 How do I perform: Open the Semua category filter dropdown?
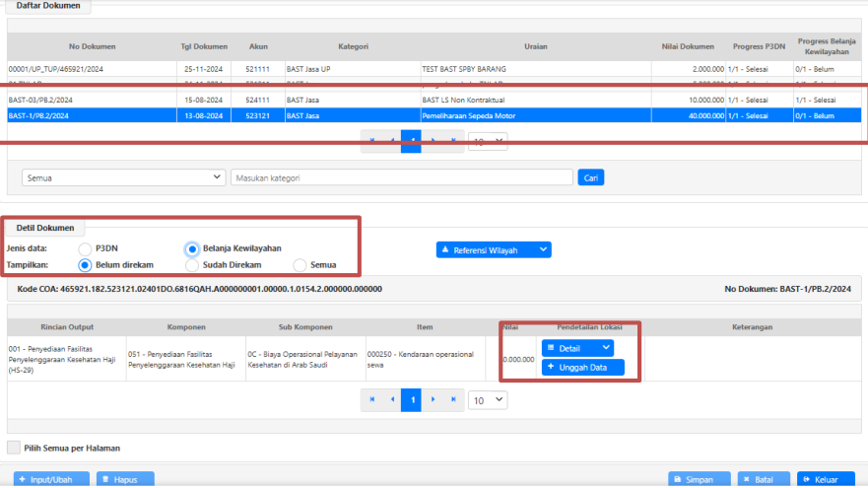(123, 177)
